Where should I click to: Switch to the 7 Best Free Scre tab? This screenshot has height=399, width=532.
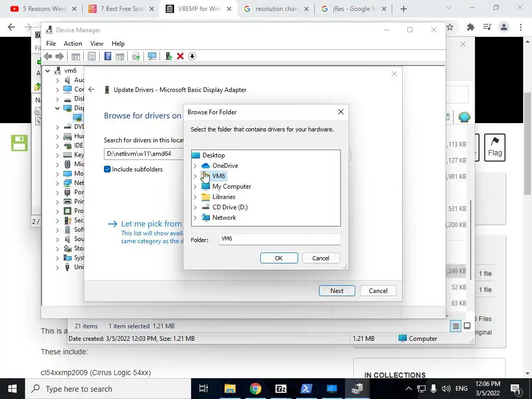pyautogui.click(x=121, y=9)
